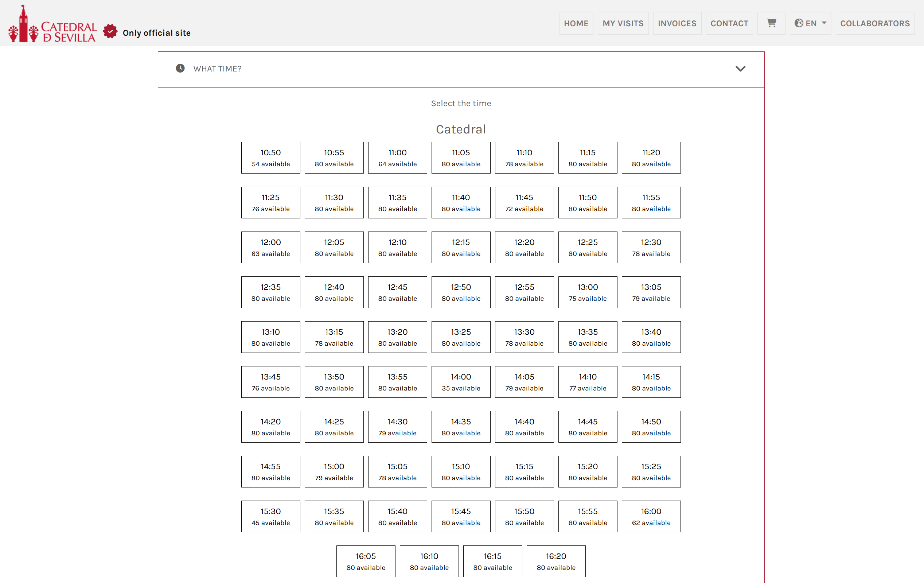Choose the 15:30 slot with 45 available
This screenshot has height=583, width=924.
tap(270, 517)
